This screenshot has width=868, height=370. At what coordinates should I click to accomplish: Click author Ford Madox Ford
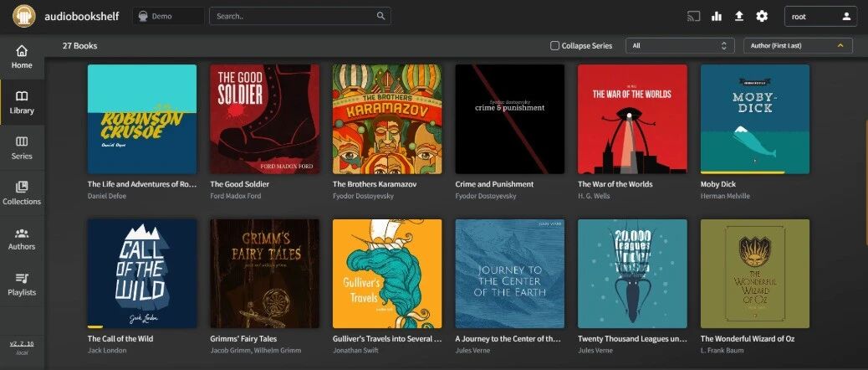point(235,196)
